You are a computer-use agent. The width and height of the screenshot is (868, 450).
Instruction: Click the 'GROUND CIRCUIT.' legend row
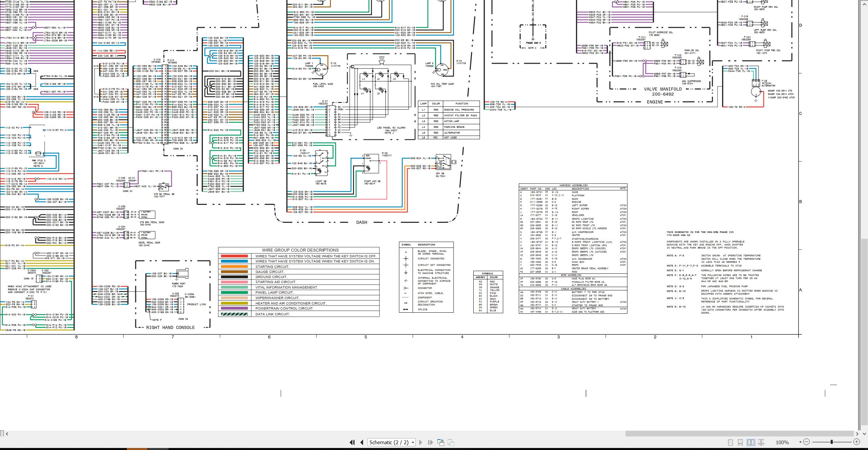(299, 277)
